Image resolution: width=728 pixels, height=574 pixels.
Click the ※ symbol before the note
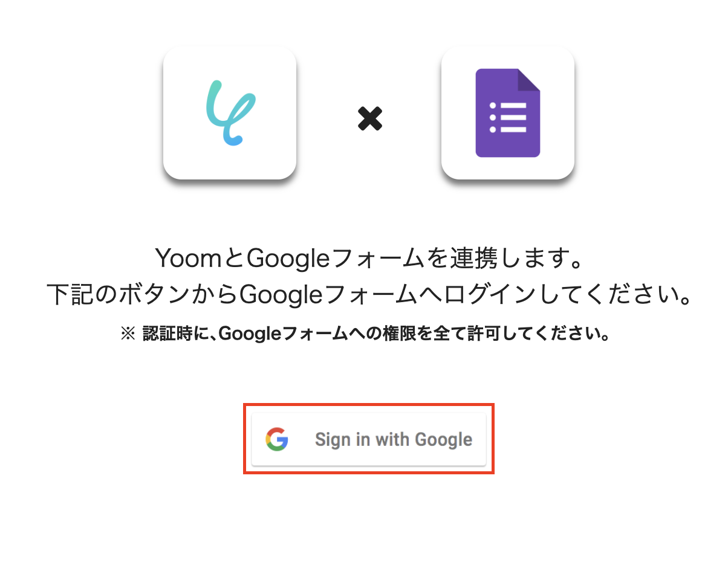click(128, 334)
